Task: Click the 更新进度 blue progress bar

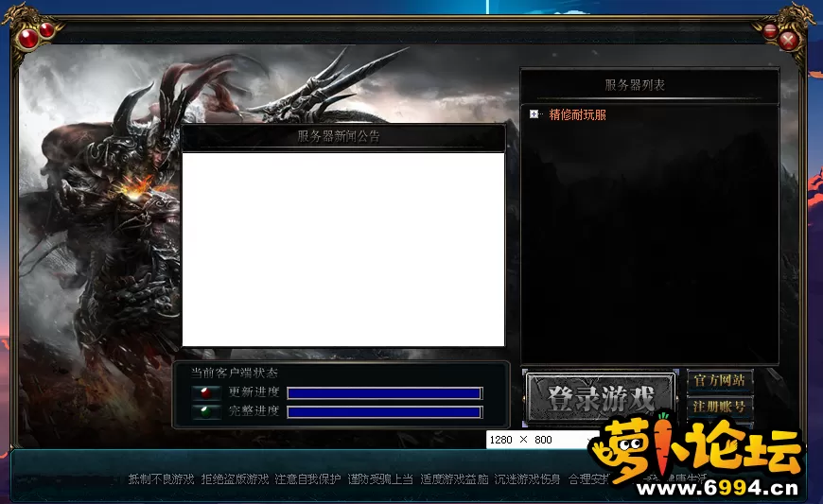Action: click(385, 393)
